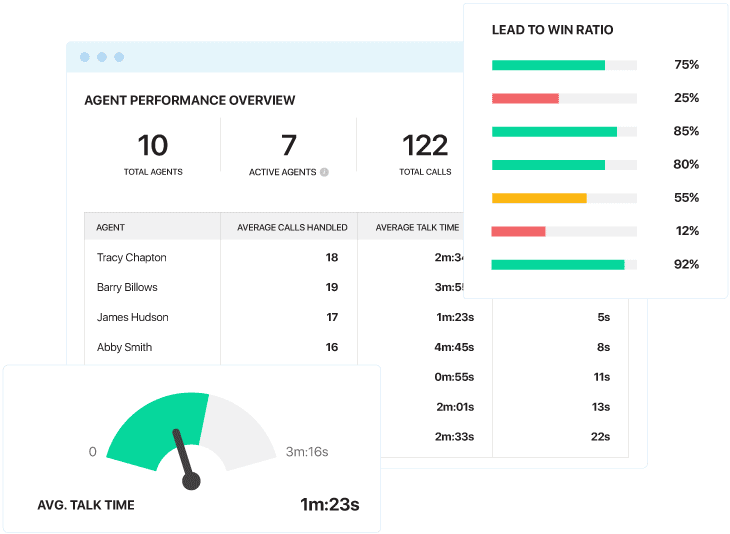Open Barry Billows agent entry
730x534 pixels.
coord(127,287)
